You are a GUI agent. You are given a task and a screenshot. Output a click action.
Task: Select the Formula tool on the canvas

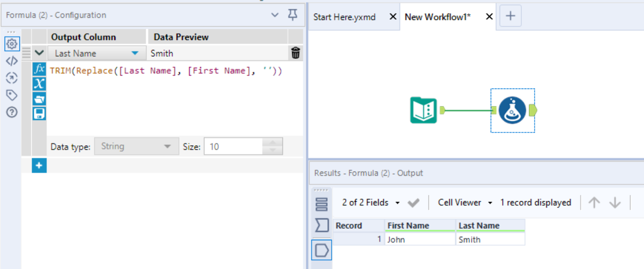pos(512,109)
